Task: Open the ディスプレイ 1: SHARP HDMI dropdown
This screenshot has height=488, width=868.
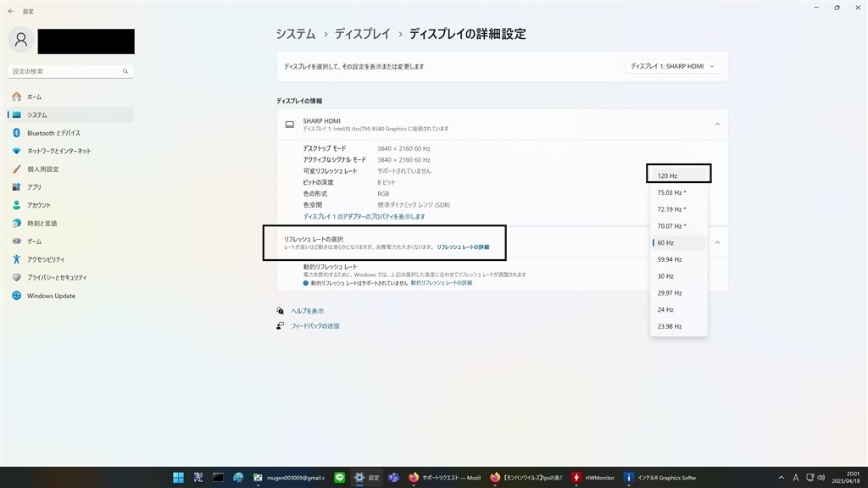Action: (672, 66)
